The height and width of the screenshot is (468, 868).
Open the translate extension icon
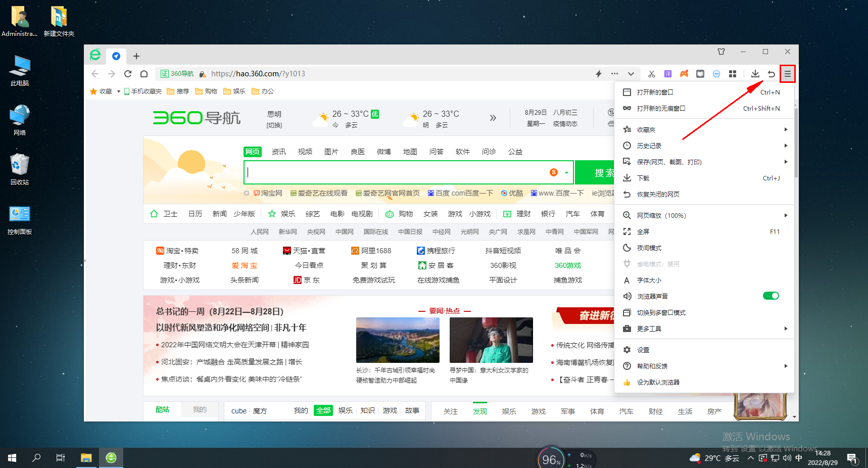668,74
